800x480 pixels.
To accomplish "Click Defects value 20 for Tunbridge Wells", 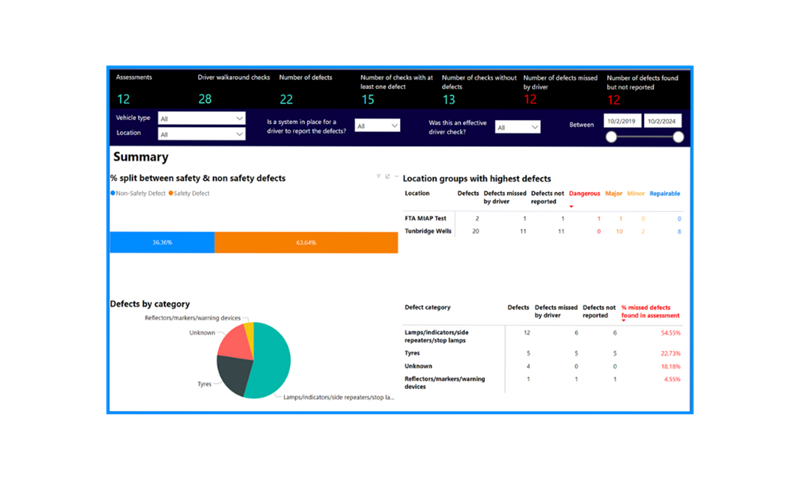I will (x=476, y=231).
